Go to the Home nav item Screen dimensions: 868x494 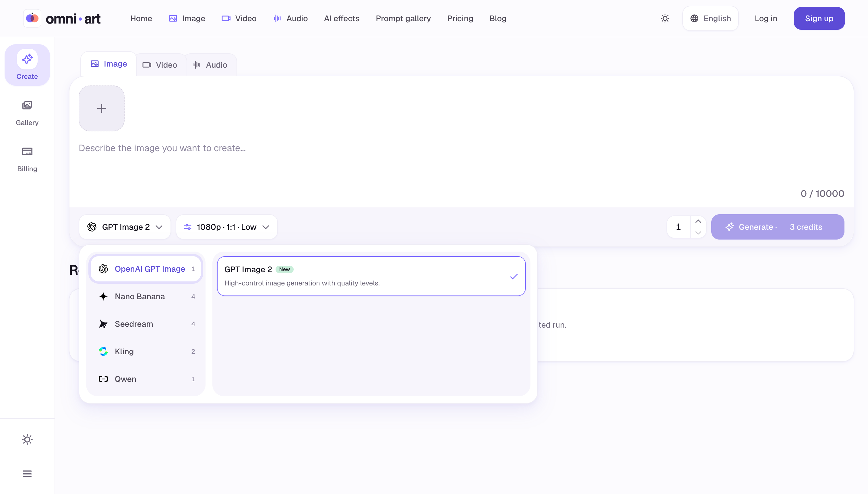[x=141, y=18]
